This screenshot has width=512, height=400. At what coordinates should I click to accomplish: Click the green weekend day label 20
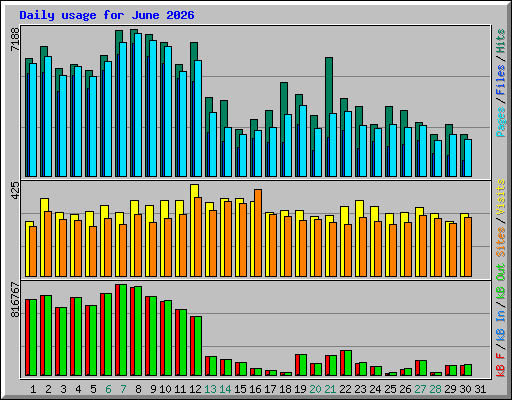[x=315, y=389]
